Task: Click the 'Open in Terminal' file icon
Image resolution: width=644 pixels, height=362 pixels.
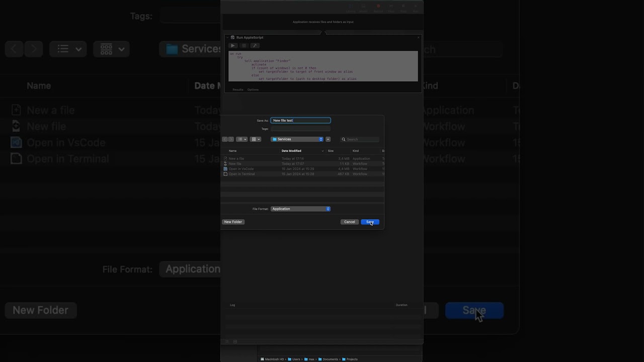Action: coord(225,173)
